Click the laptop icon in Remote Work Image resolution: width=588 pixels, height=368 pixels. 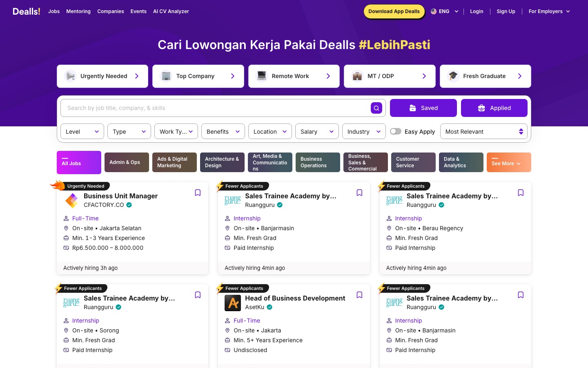pyautogui.click(x=262, y=76)
